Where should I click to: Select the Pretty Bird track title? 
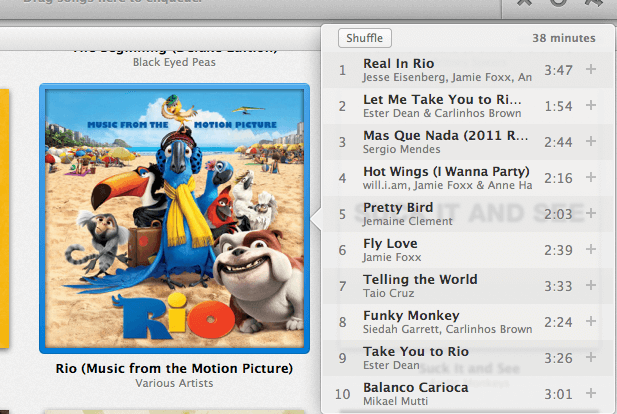tap(398, 207)
